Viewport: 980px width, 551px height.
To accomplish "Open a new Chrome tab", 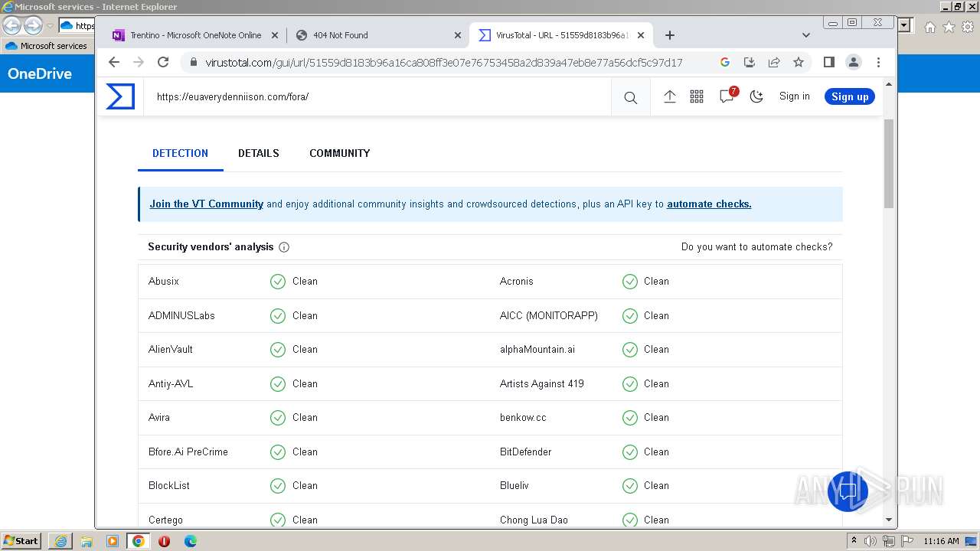I will pyautogui.click(x=670, y=35).
